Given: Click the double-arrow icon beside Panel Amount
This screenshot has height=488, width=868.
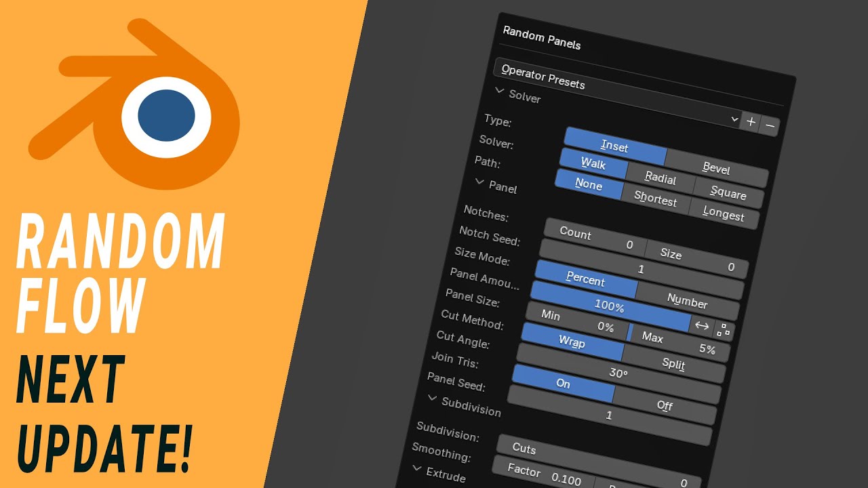Looking at the screenshot, I should [702, 326].
